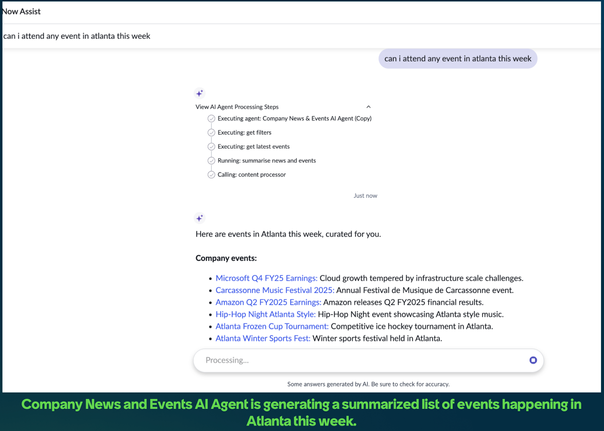Click the 'Company events:' heading

point(226,258)
